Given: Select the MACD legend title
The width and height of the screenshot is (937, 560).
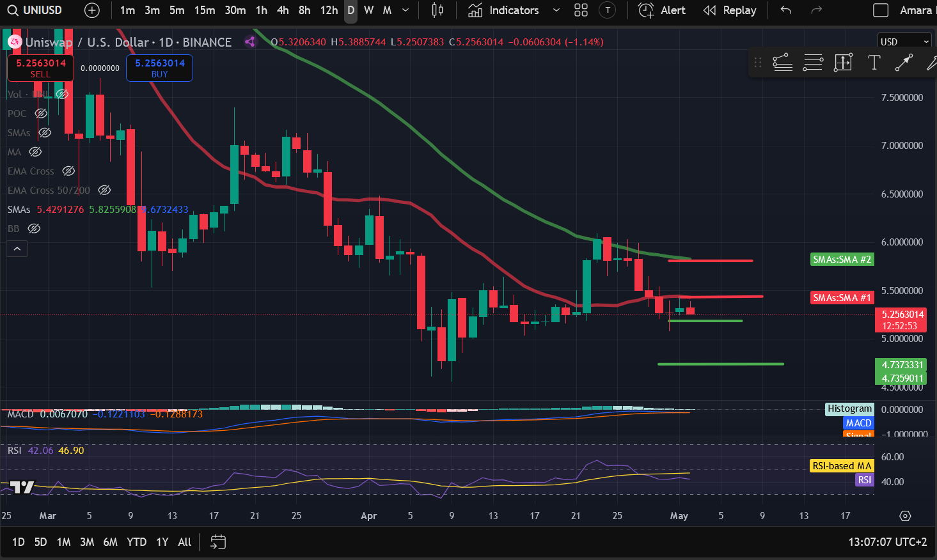Looking at the screenshot, I should point(20,414).
